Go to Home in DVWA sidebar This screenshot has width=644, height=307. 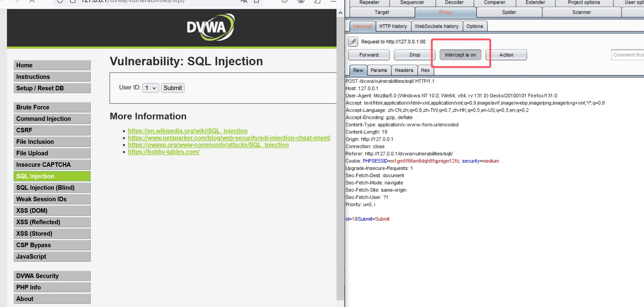(x=52, y=65)
